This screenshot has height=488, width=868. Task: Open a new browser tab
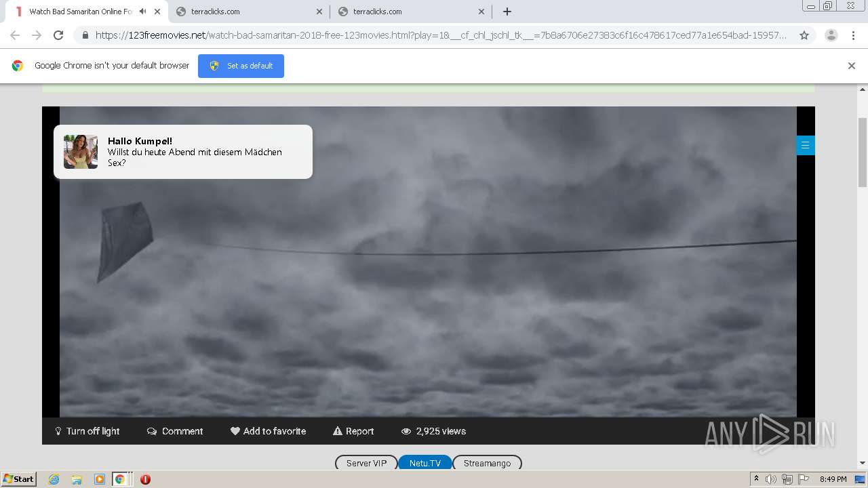click(507, 12)
